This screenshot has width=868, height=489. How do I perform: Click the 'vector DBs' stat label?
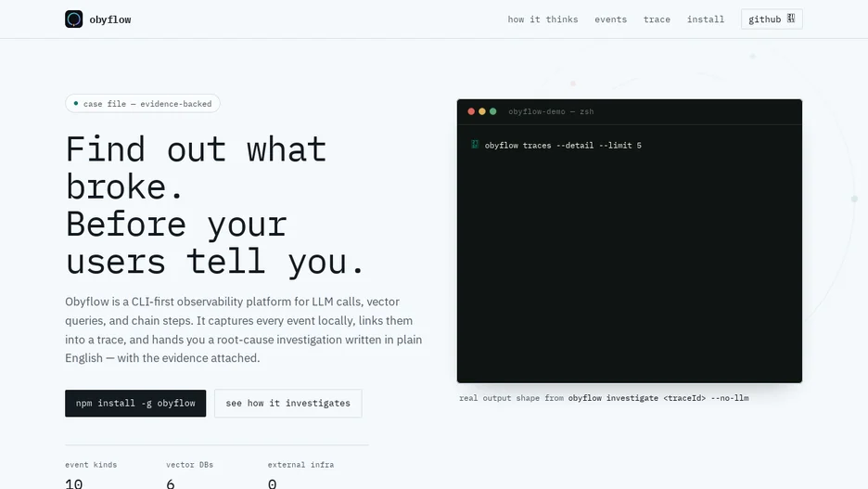(x=189, y=465)
